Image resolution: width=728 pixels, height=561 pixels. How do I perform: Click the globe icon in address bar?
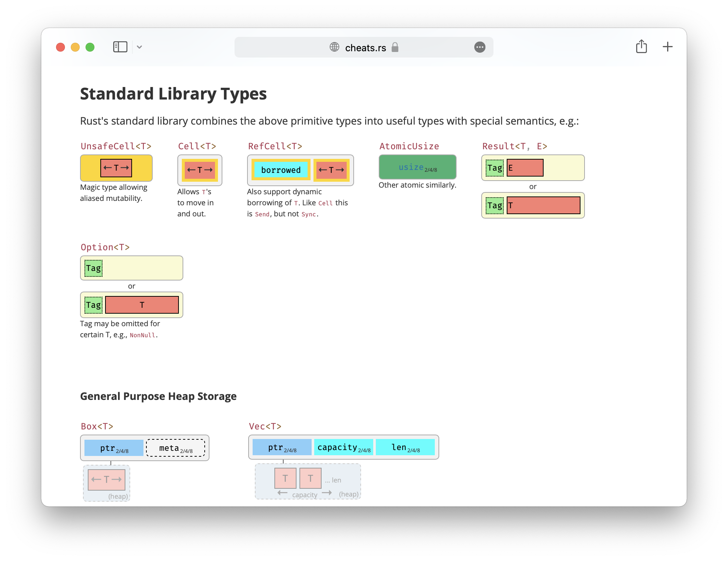click(x=334, y=47)
